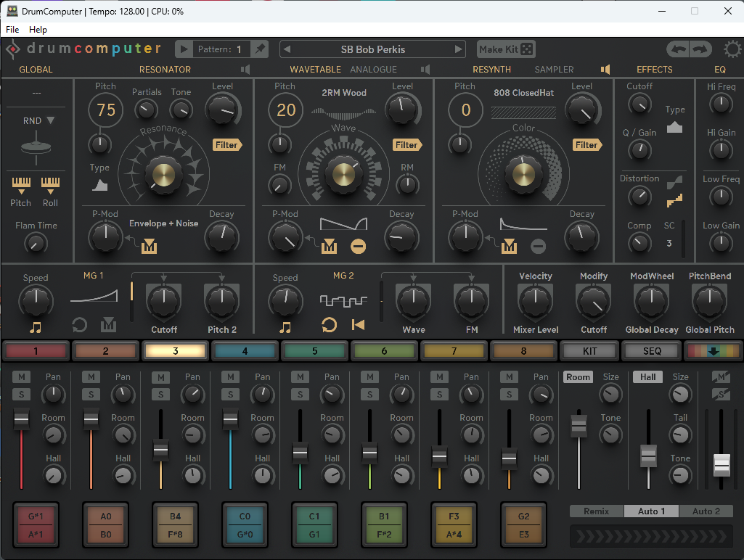Select previous preset arrow
This screenshot has width=744, height=560.
click(x=287, y=49)
